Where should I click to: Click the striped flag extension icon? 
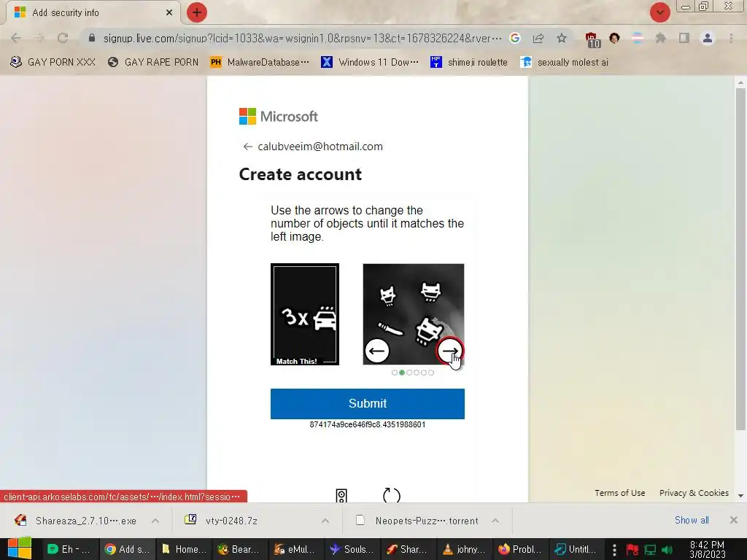(638, 38)
